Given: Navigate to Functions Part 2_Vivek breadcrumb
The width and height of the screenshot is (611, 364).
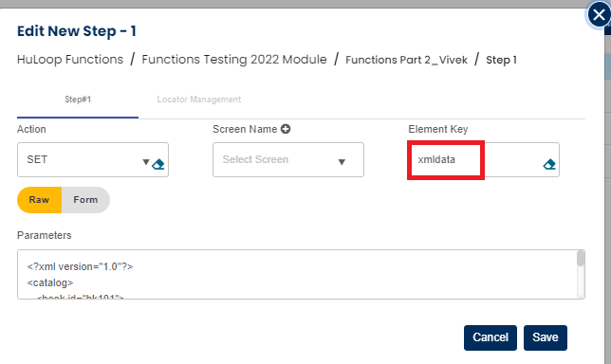Looking at the screenshot, I should [x=406, y=60].
